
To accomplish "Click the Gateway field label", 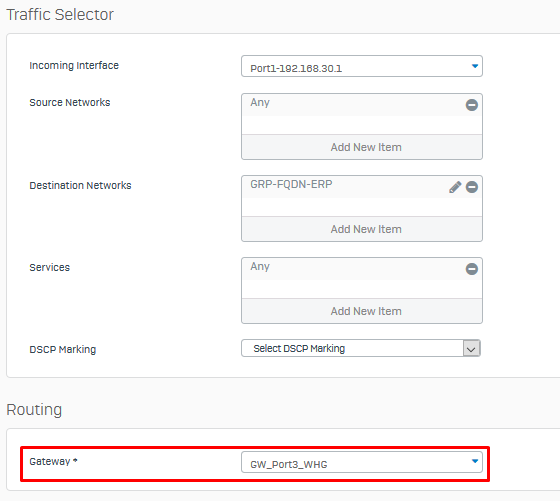I will pos(53,461).
